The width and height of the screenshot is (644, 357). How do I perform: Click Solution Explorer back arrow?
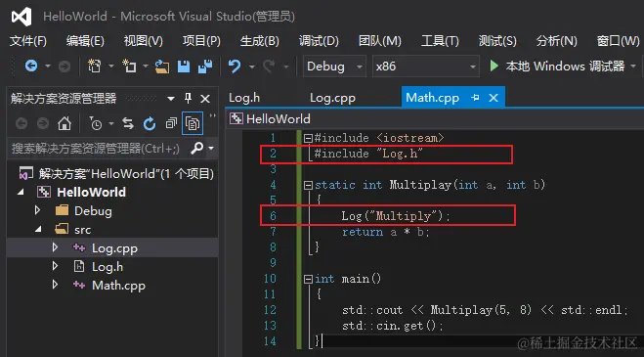pyautogui.click(x=21, y=123)
